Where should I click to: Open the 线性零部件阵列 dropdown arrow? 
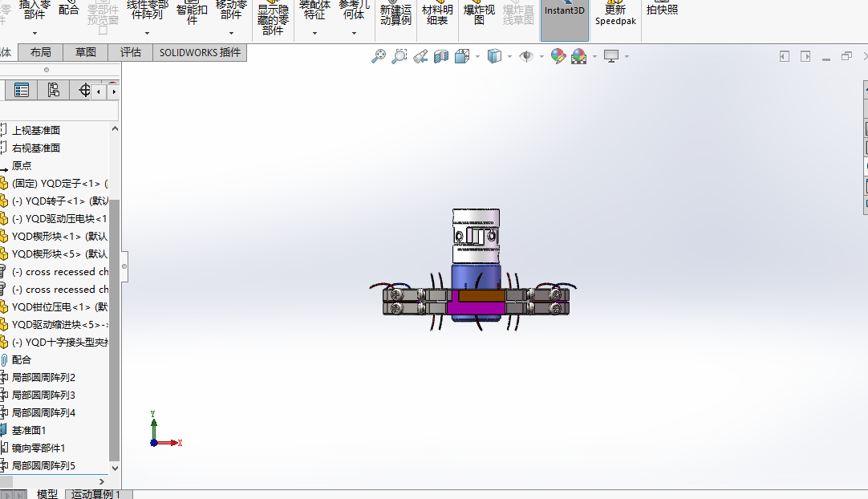tap(147, 33)
